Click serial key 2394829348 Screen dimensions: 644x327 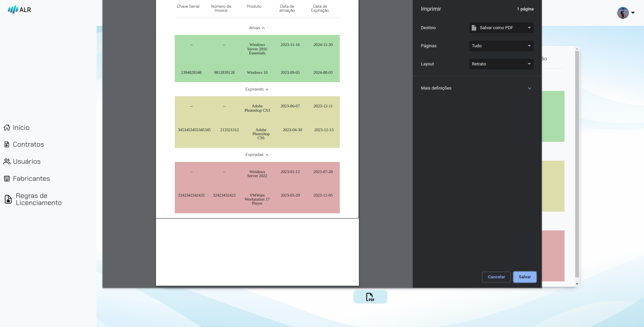[191, 72]
